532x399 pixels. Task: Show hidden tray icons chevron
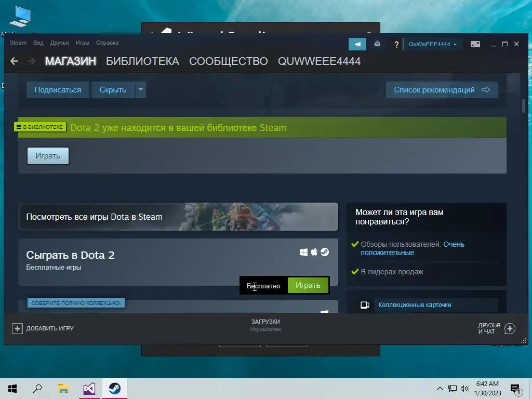440,389
